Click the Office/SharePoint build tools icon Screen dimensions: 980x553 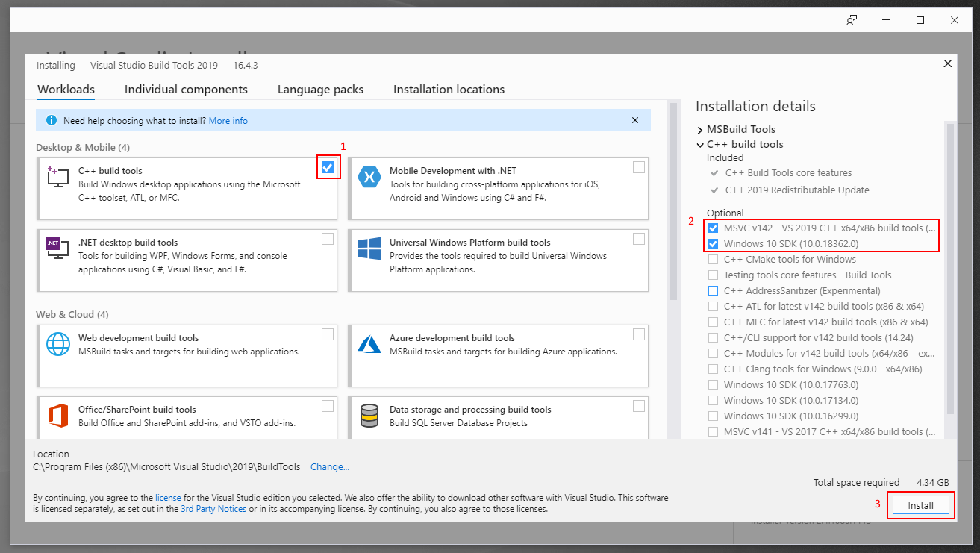click(x=58, y=416)
